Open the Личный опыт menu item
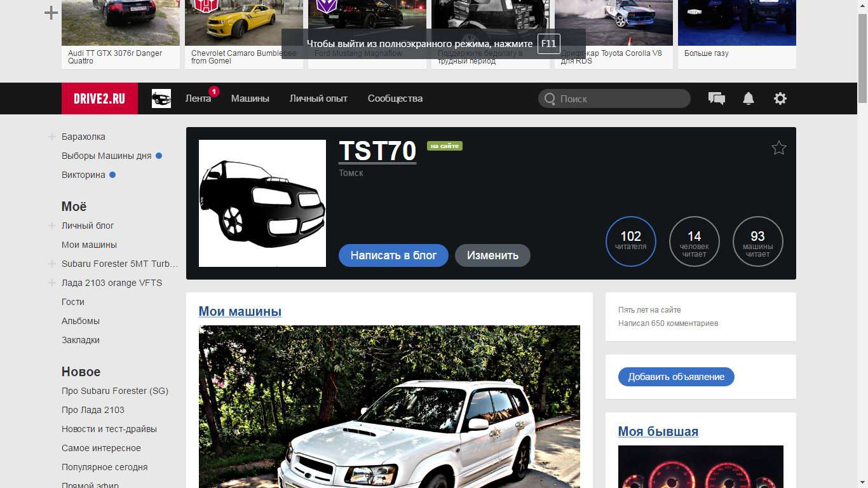This screenshot has height=488, width=868. point(318,98)
